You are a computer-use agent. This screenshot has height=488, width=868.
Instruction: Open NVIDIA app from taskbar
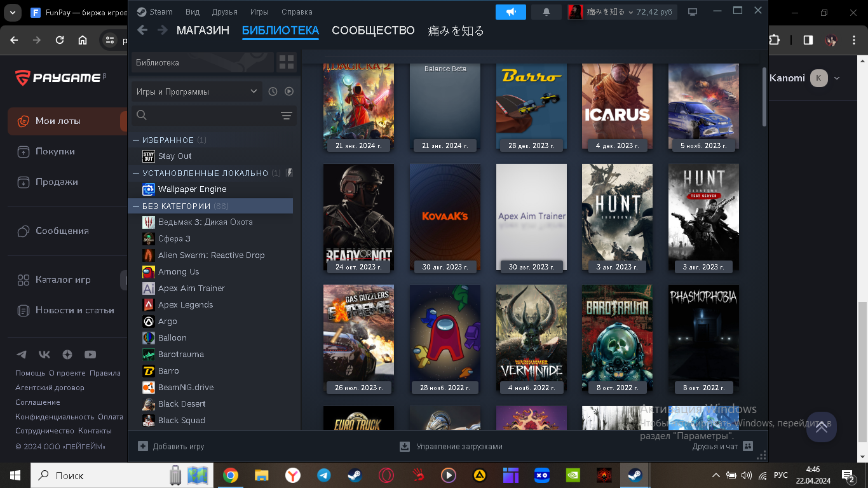(x=573, y=475)
